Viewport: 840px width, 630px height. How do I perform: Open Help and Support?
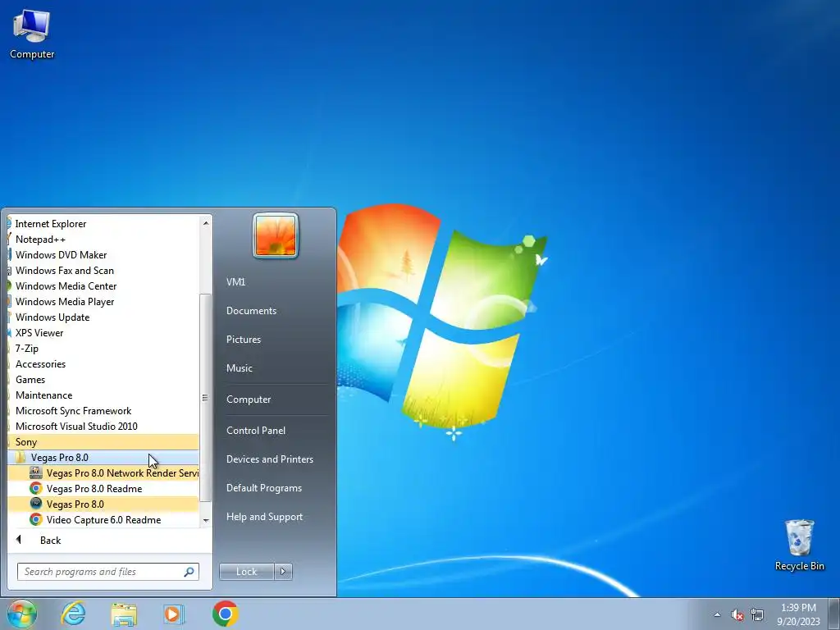[x=276, y=517]
